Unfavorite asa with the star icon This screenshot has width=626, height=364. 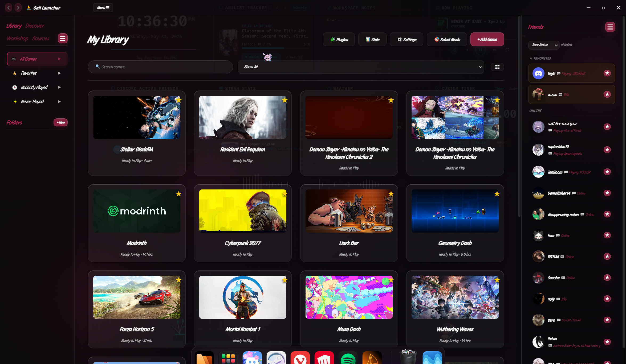[x=607, y=94]
